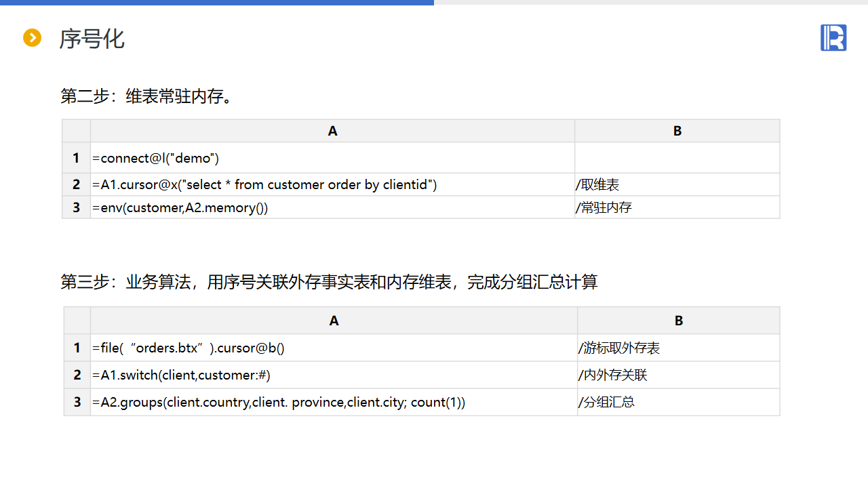Image resolution: width=868 pixels, height=488 pixels.
Task: Click the cell =A1.switch(client,customer:#)
Action: 334,375
